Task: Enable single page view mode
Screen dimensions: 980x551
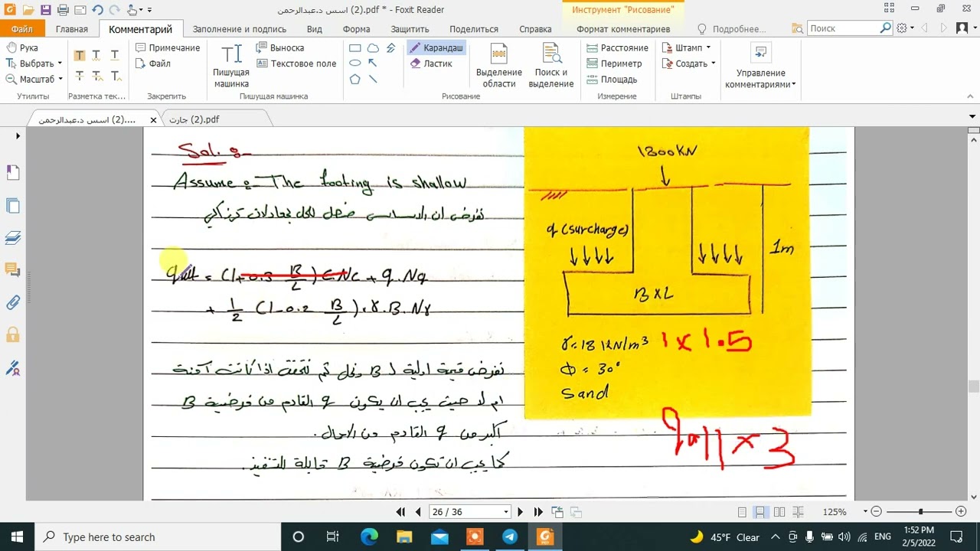Action: (742, 512)
